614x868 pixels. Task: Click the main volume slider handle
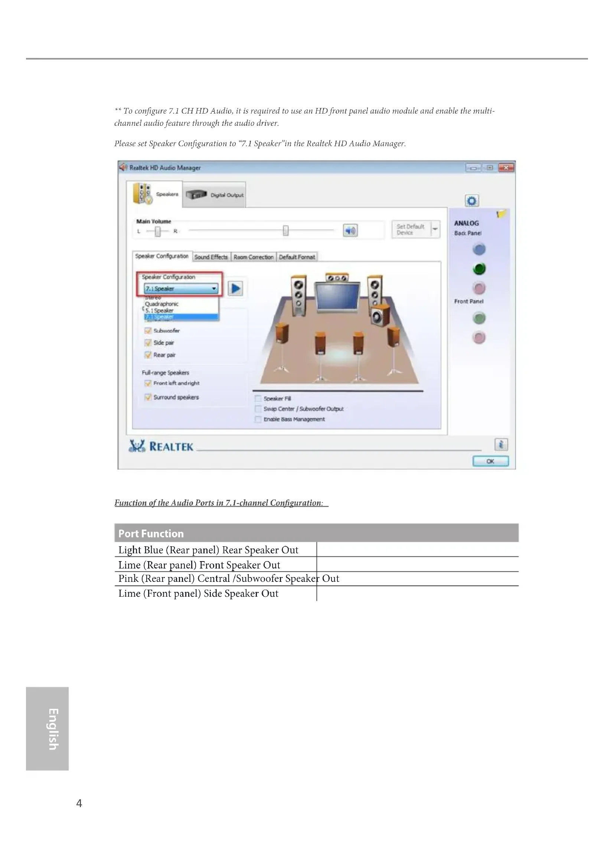[x=286, y=230]
